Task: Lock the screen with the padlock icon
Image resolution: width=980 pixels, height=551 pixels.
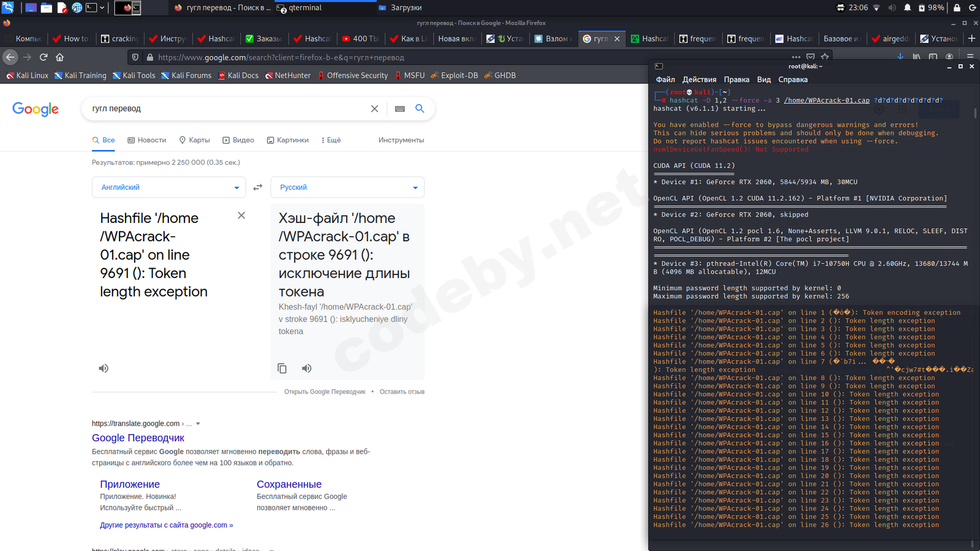Action: pos(957,7)
